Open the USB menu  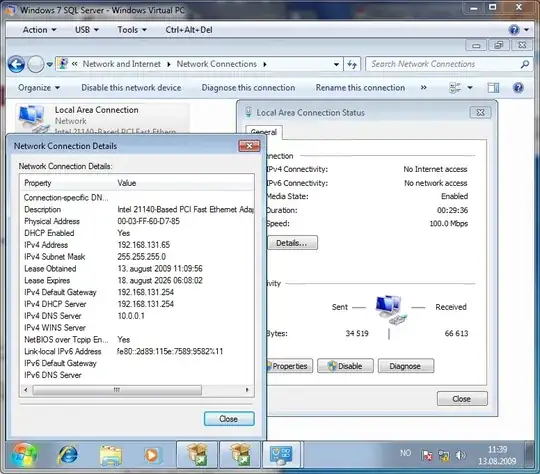(x=87, y=30)
